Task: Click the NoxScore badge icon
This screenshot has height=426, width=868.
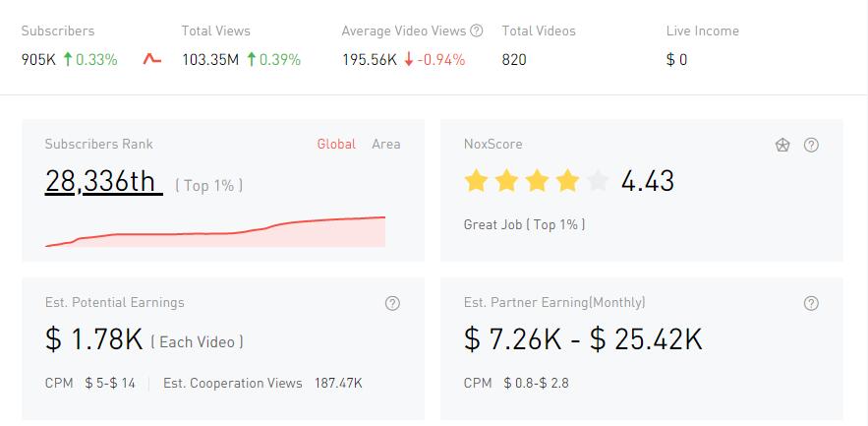Action: point(782,145)
